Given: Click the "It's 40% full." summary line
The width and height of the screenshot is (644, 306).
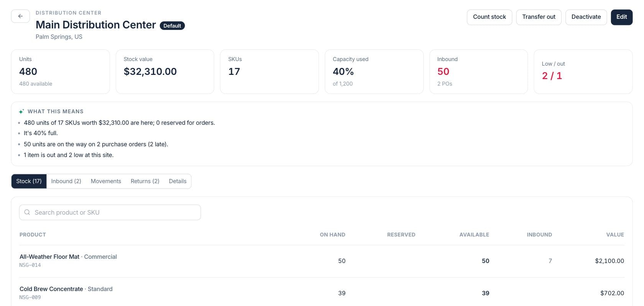Looking at the screenshot, I should coord(41,133).
